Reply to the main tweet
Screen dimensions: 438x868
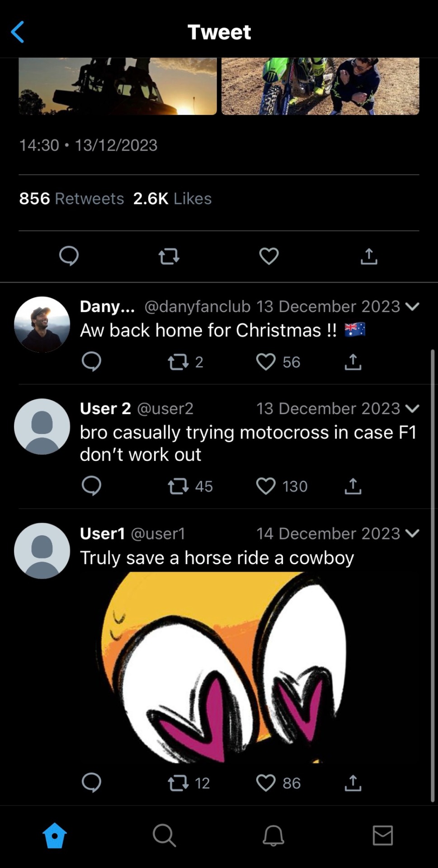[69, 256]
